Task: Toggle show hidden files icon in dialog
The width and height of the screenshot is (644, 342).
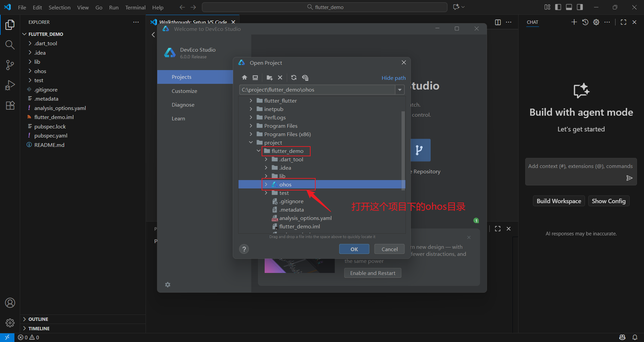Action: click(x=305, y=78)
